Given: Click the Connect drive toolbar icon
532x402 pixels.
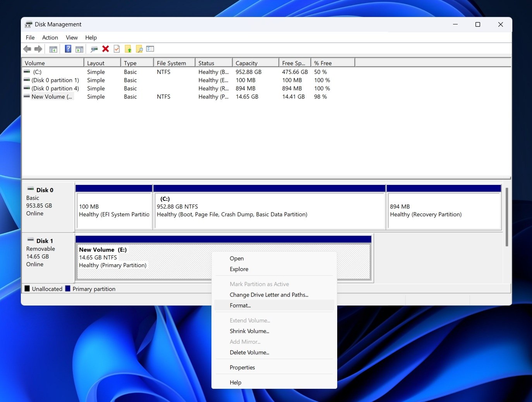Looking at the screenshot, I should pos(94,49).
